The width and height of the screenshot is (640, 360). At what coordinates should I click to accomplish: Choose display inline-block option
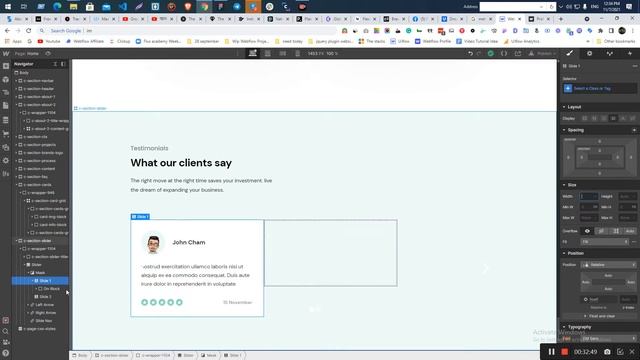(613, 118)
